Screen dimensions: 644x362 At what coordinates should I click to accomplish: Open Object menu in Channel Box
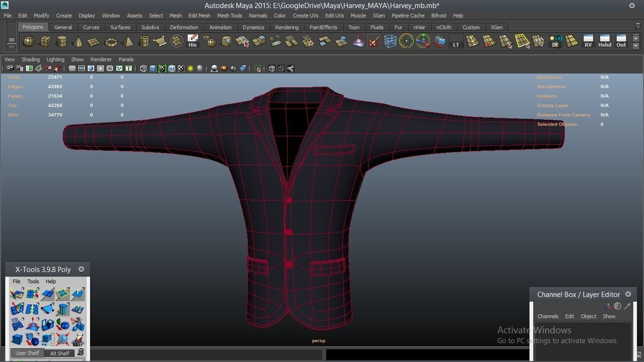tap(588, 316)
